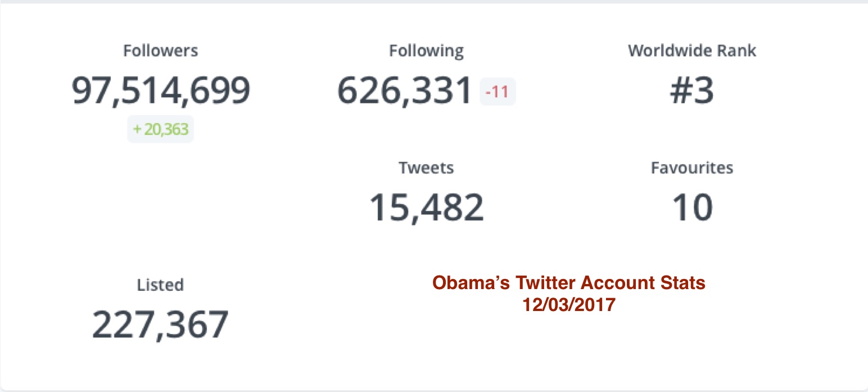Screen dimensions: 868x392
Task: Open the 15,482 tweets count
Action: (x=426, y=208)
